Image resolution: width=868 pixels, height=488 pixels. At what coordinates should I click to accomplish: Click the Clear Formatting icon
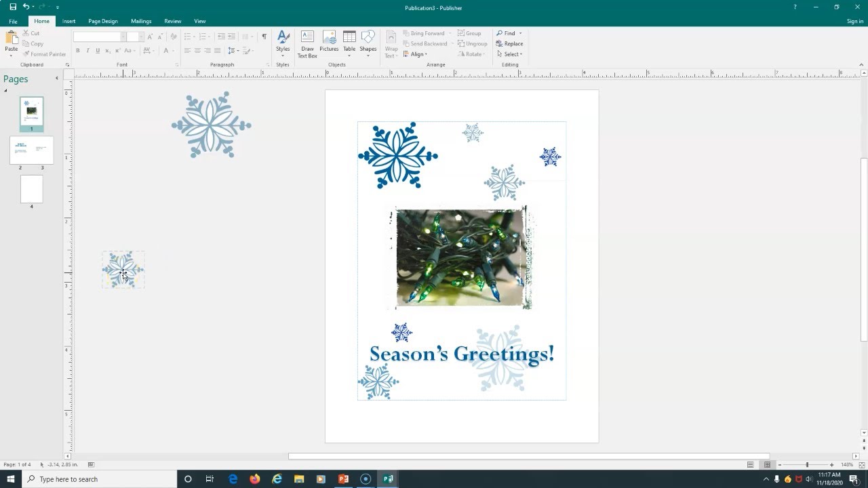click(x=174, y=37)
